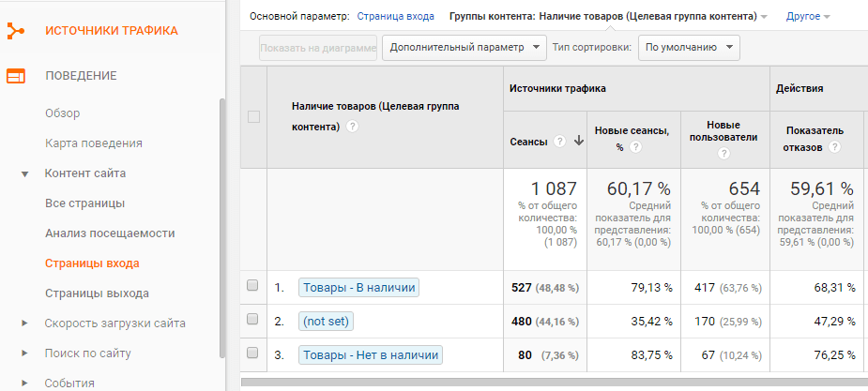The width and height of the screenshot is (868, 391).
Task: Click the 654 new users total
Action: point(744,189)
